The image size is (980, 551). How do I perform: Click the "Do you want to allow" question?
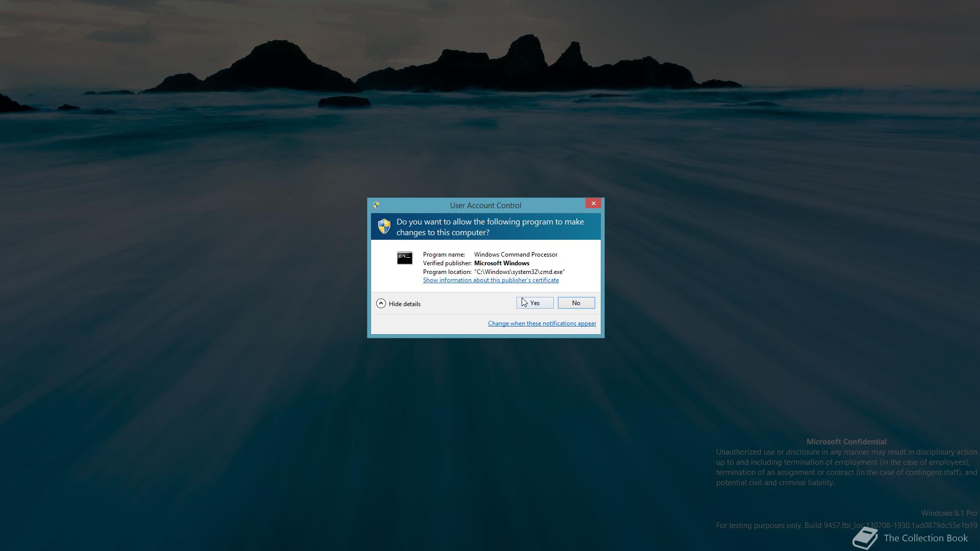[x=490, y=227]
